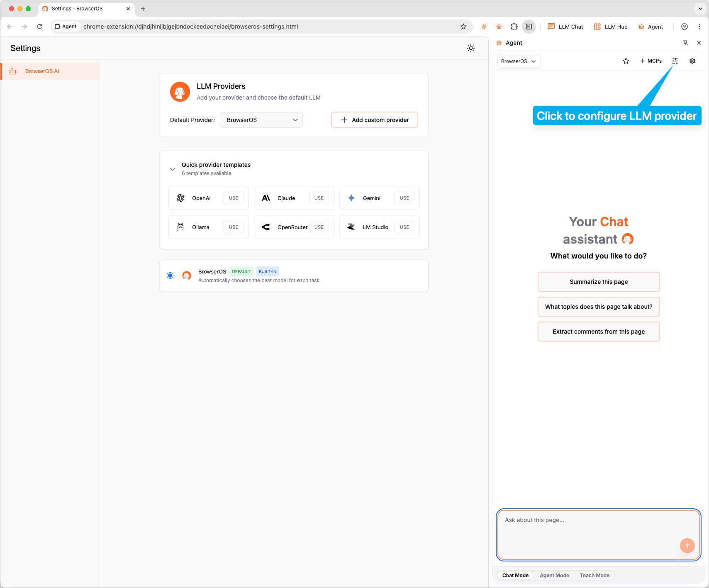Switch to Teach Mode tab
The width and height of the screenshot is (709, 588).
594,576
